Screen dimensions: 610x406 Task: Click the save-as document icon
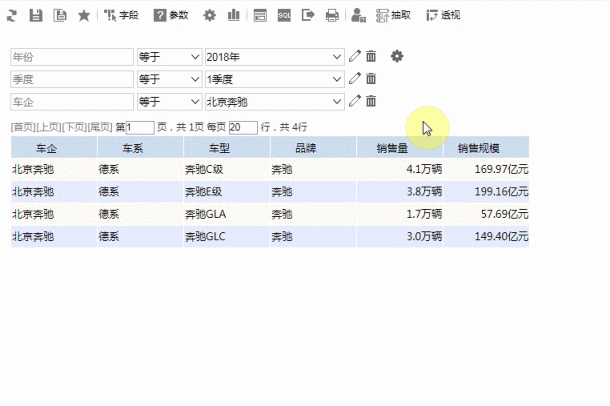click(x=60, y=16)
